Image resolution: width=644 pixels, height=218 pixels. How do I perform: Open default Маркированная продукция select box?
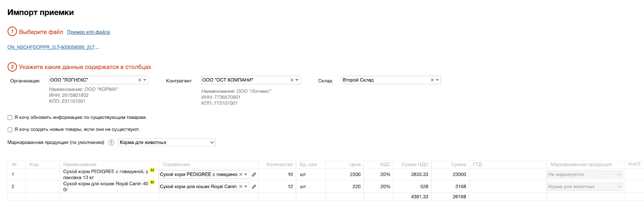click(167, 143)
